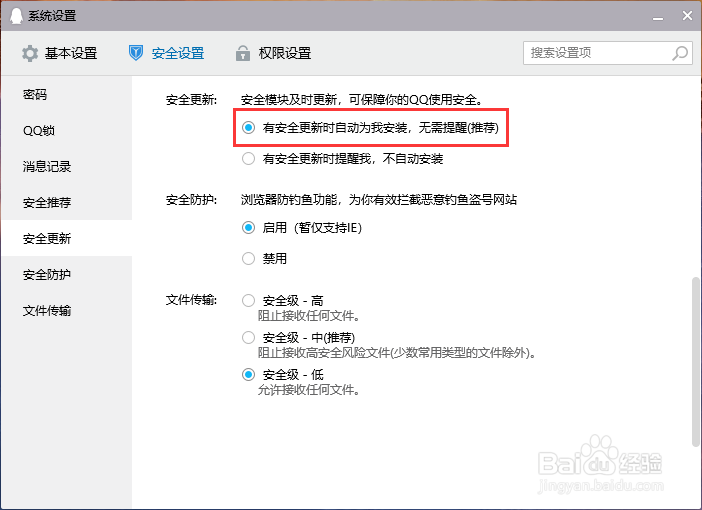
Task: Open 消息记录 in the sidebar
Action: (x=67, y=167)
